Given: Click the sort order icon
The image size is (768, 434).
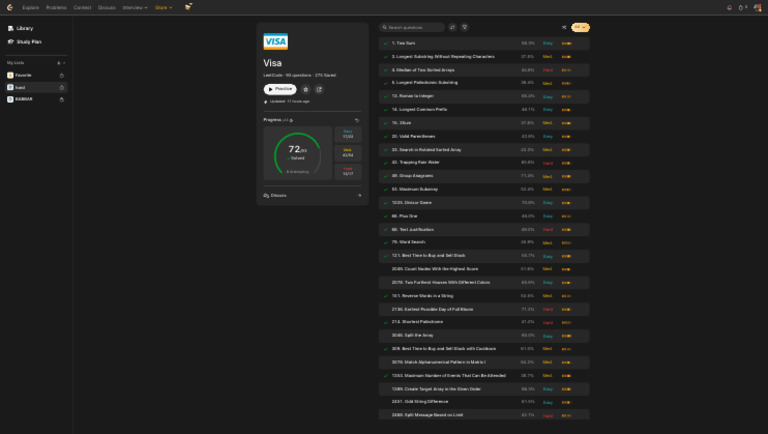Looking at the screenshot, I should point(452,27).
